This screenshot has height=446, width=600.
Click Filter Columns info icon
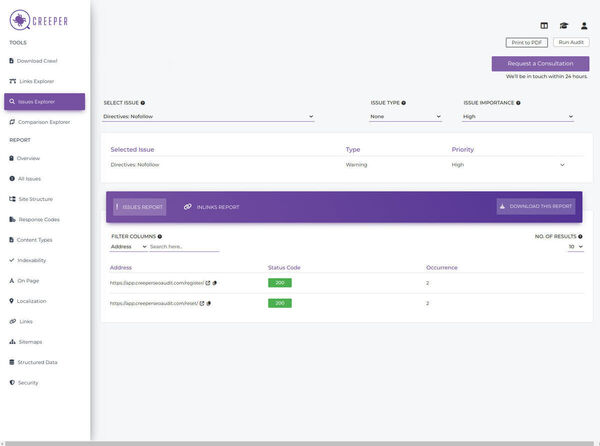160,236
